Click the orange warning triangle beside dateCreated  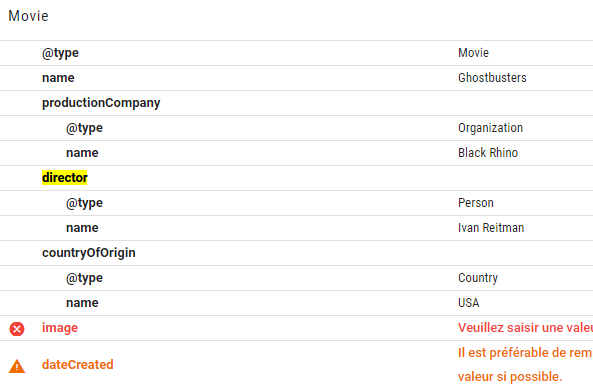(x=17, y=366)
